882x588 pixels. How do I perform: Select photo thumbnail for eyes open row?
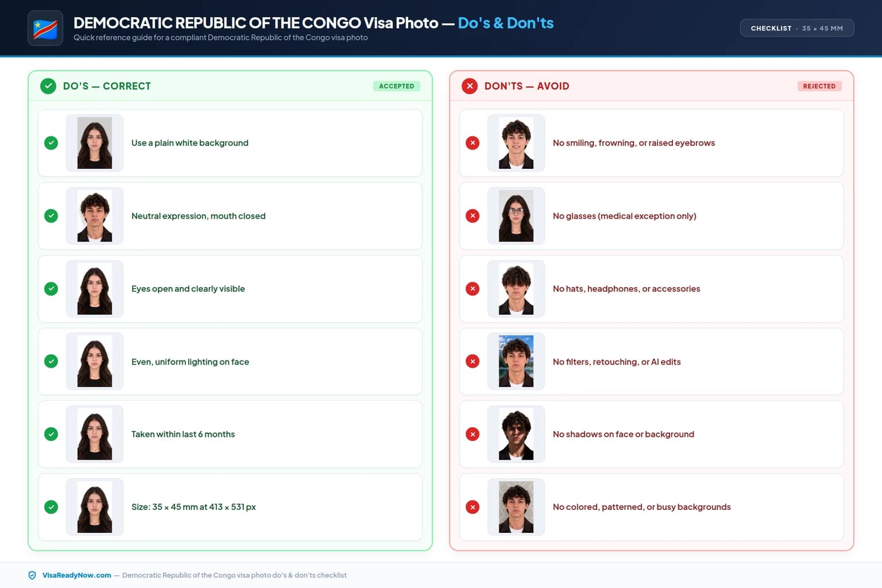(95, 289)
